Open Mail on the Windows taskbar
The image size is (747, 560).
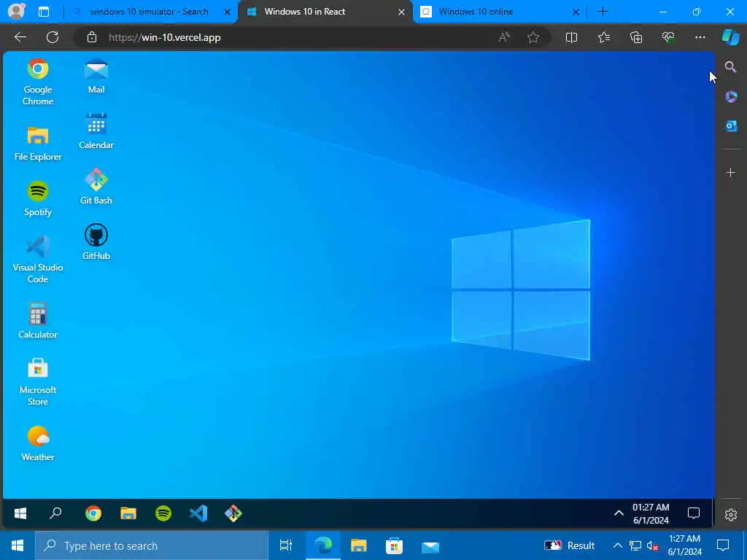(430, 545)
